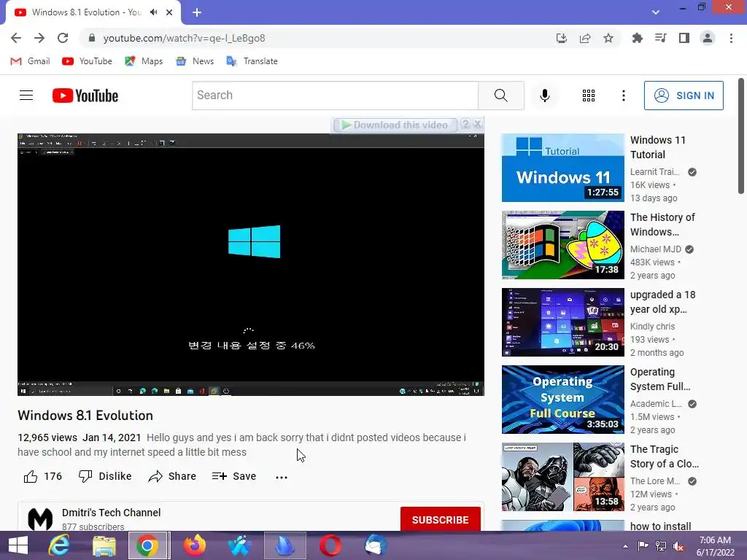Show hidden system tray icons

[x=625, y=546]
